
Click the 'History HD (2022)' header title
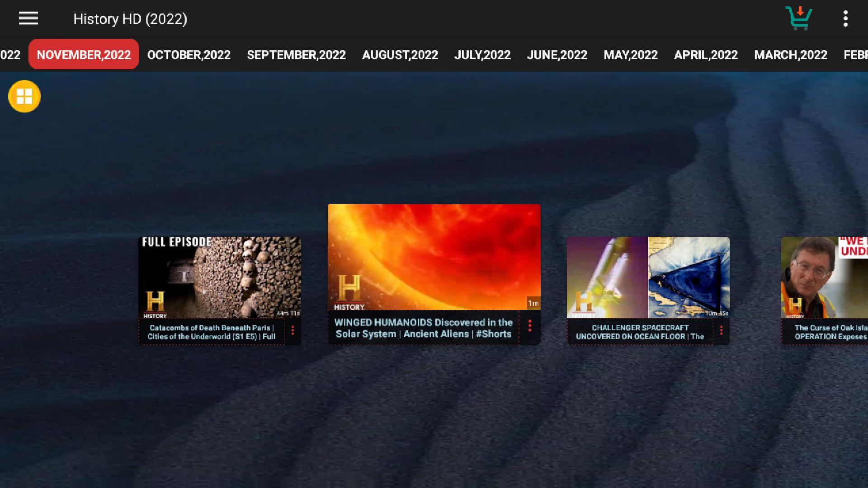pyautogui.click(x=130, y=19)
